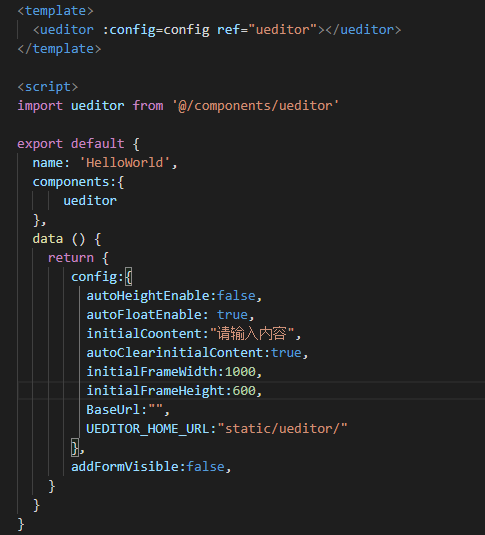The width and height of the screenshot is (485, 535).
Task: Click the ':config=config' attribute text
Action: [x=156, y=30]
